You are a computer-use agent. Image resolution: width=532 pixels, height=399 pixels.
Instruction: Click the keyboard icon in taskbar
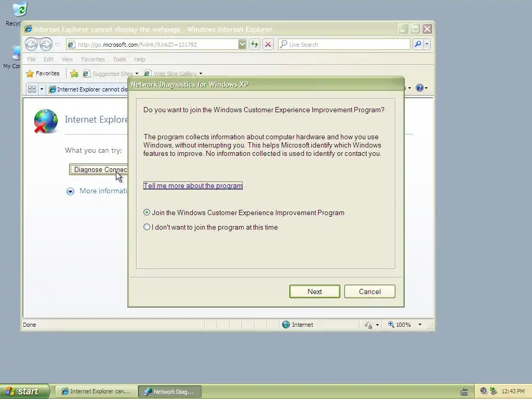pyautogui.click(x=464, y=392)
